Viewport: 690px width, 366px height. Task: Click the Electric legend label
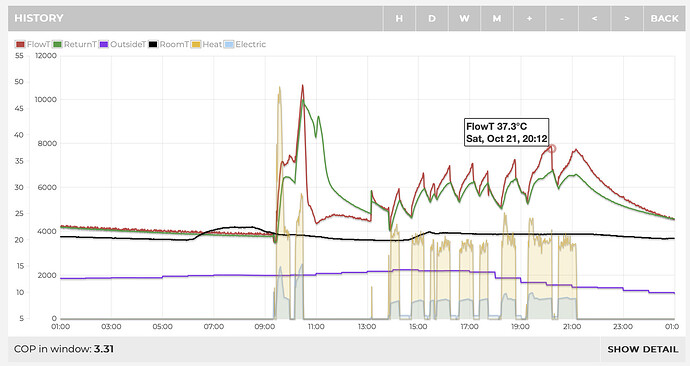(x=251, y=44)
